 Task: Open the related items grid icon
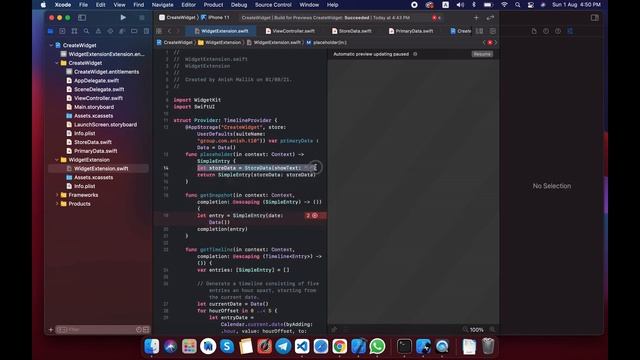pyautogui.click(x=159, y=31)
